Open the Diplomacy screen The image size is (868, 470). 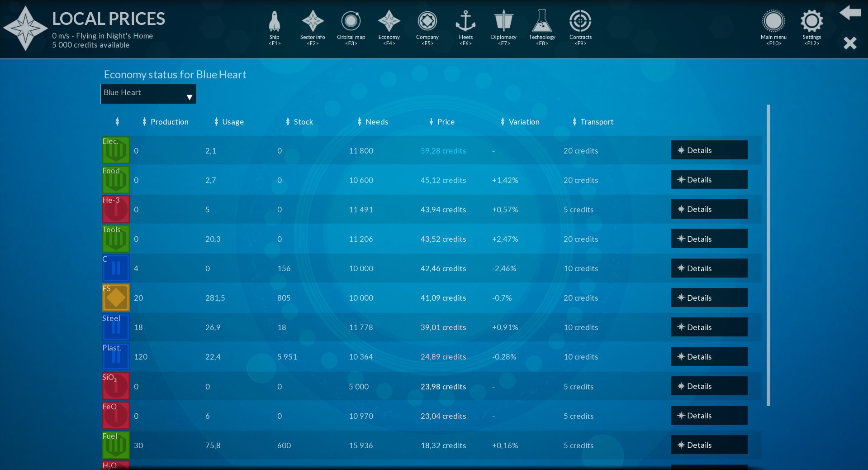(x=503, y=28)
